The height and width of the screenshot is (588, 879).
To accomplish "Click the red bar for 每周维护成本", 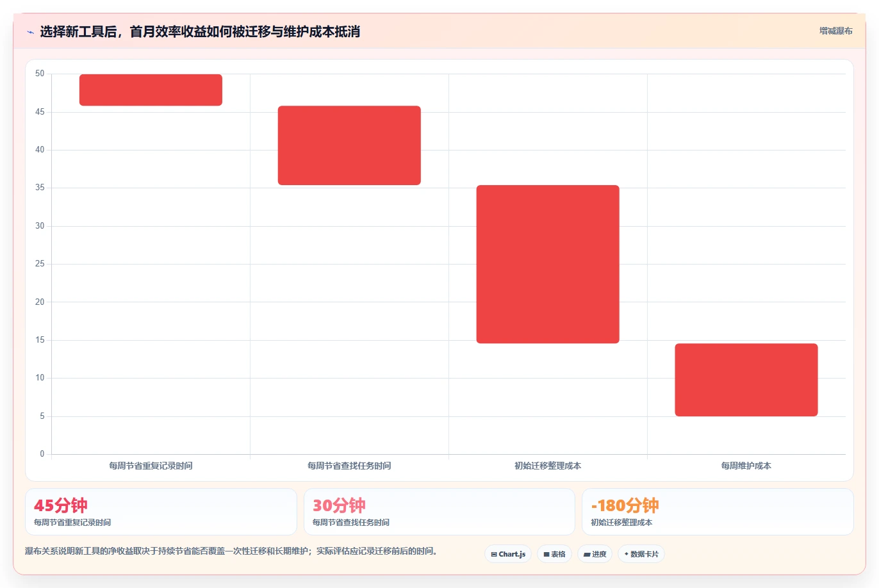I will point(746,380).
